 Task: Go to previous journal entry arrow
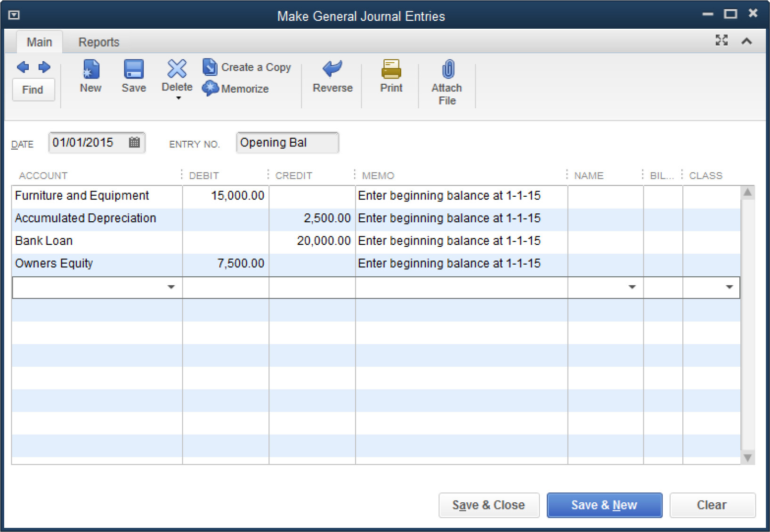(x=23, y=67)
